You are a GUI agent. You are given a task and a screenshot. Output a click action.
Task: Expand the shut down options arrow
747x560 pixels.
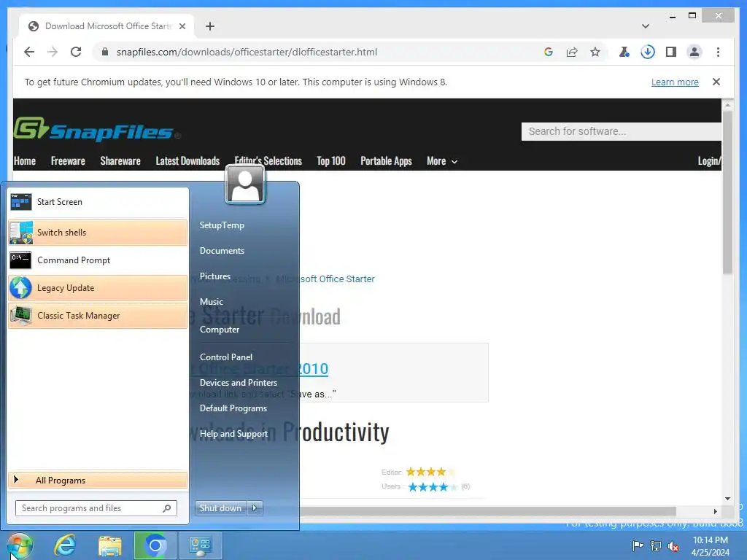[255, 508]
